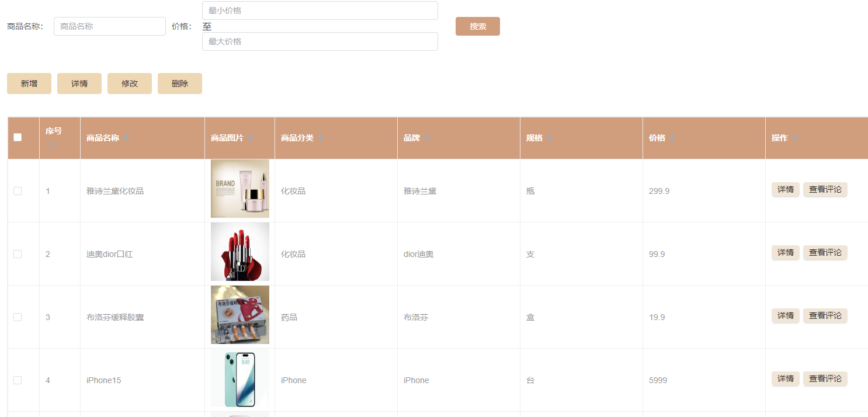This screenshot has width=868, height=417.
Task: Click the price value 19.9
Action: (657, 317)
